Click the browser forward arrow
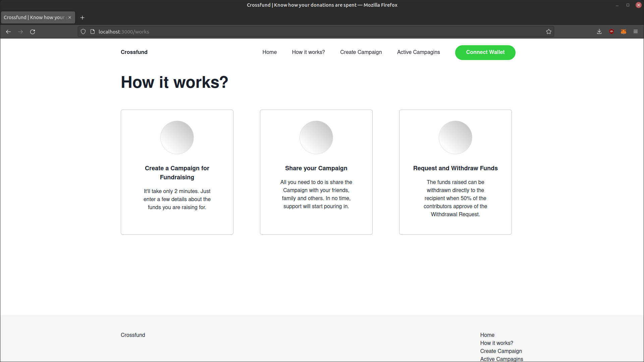The width and height of the screenshot is (644, 362). 20,32
